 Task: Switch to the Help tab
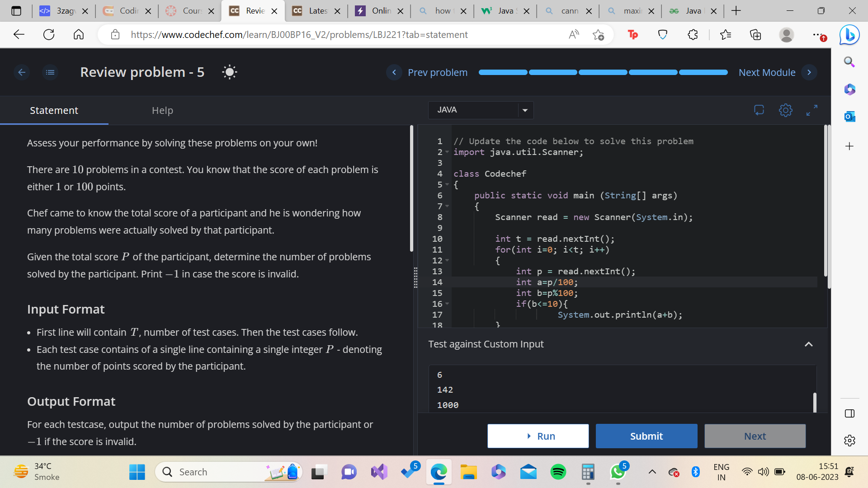(162, 110)
